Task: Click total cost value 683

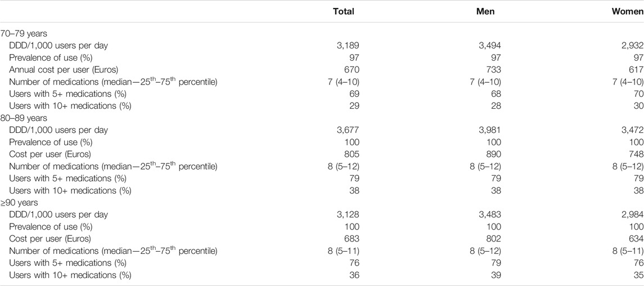Action: (353, 239)
